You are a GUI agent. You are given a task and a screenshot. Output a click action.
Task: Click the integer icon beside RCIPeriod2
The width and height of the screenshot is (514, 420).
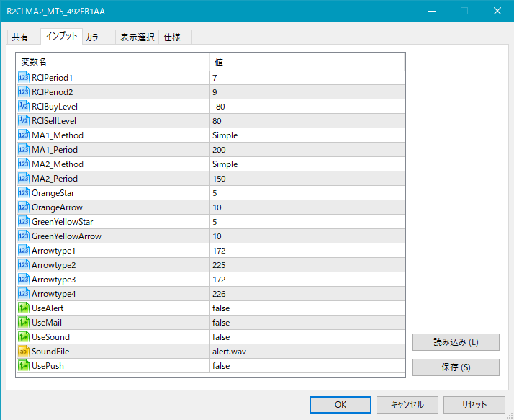tap(24, 92)
